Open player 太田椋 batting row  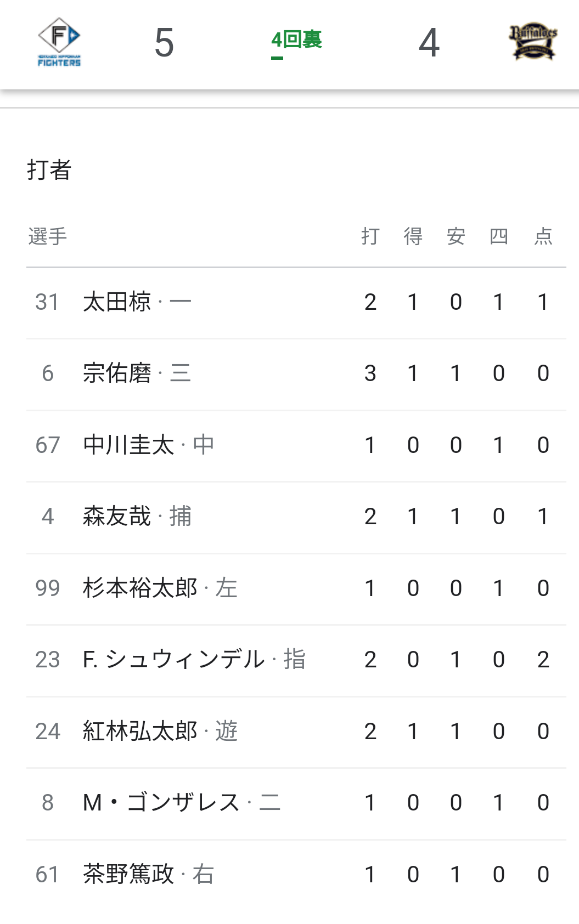coord(296,303)
